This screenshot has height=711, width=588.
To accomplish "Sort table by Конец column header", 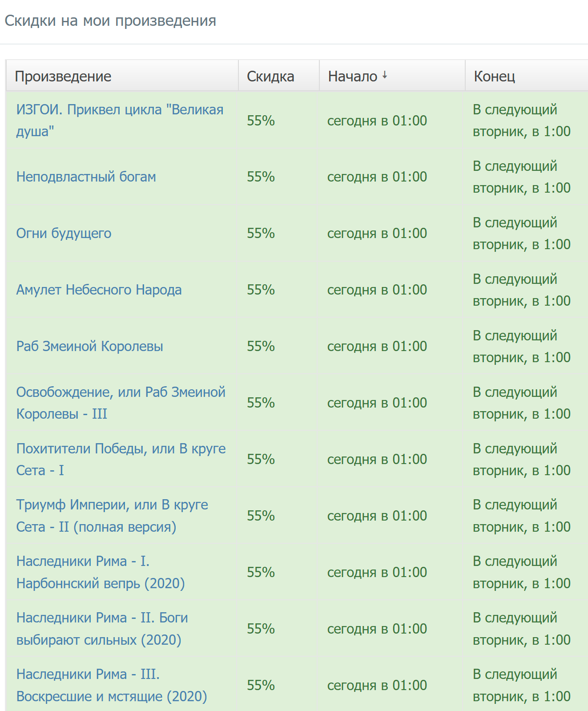I will coord(494,77).
